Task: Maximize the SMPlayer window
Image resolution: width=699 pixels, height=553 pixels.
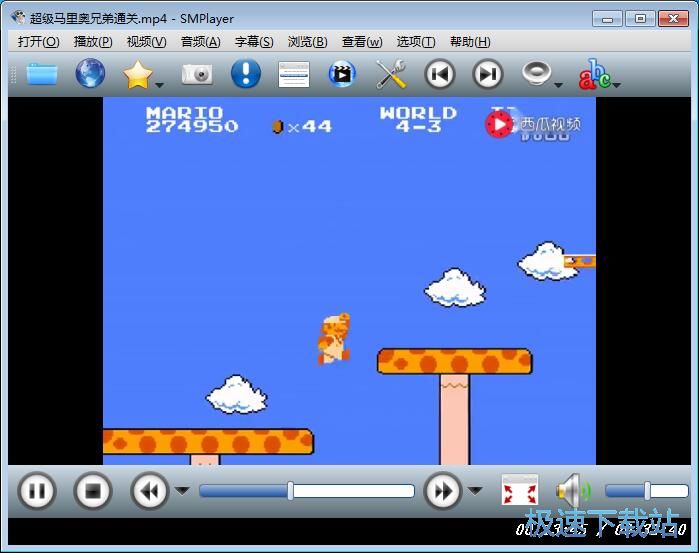Action: 640,19
